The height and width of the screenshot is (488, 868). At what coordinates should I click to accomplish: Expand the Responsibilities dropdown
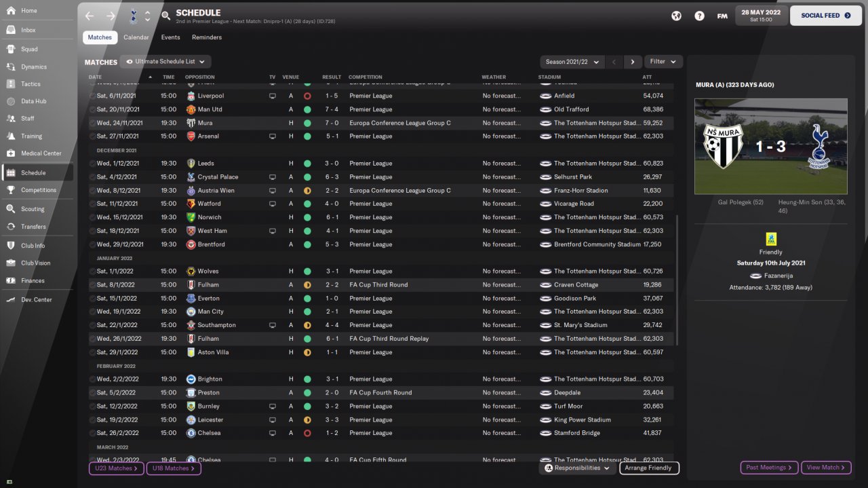577,468
